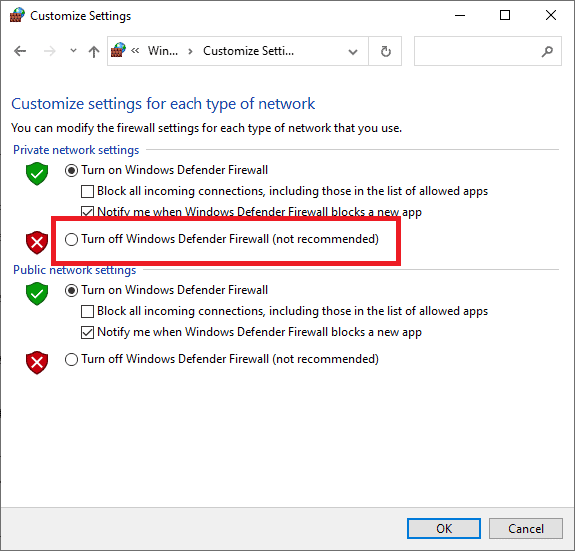Click red shield under Public network settings
575x551 pixels.
(37, 363)
